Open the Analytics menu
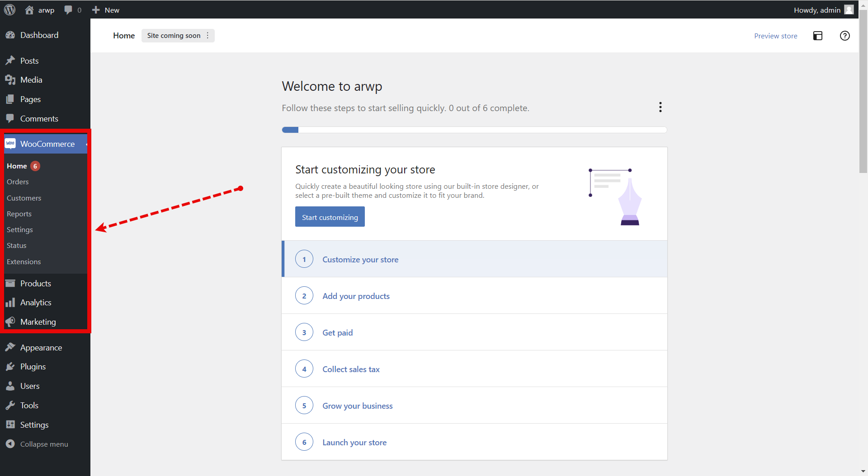868x476 pixels. tap(35, 303)
